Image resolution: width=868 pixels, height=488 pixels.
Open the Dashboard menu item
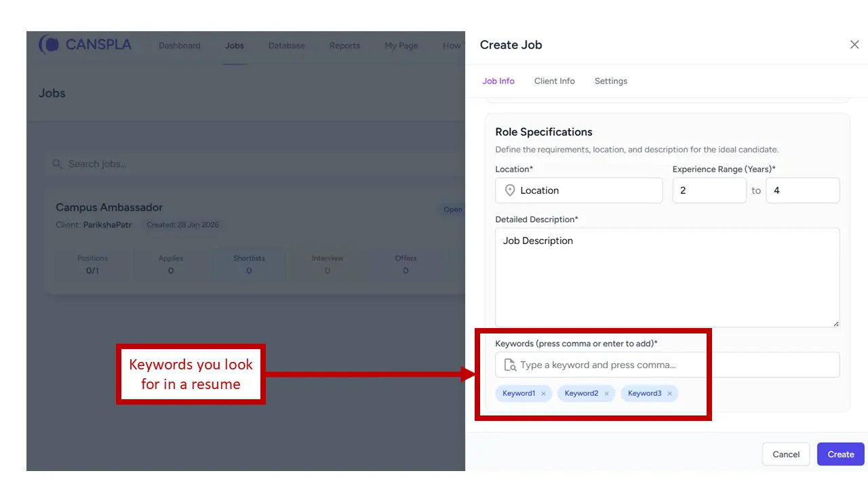coord(179,46)
